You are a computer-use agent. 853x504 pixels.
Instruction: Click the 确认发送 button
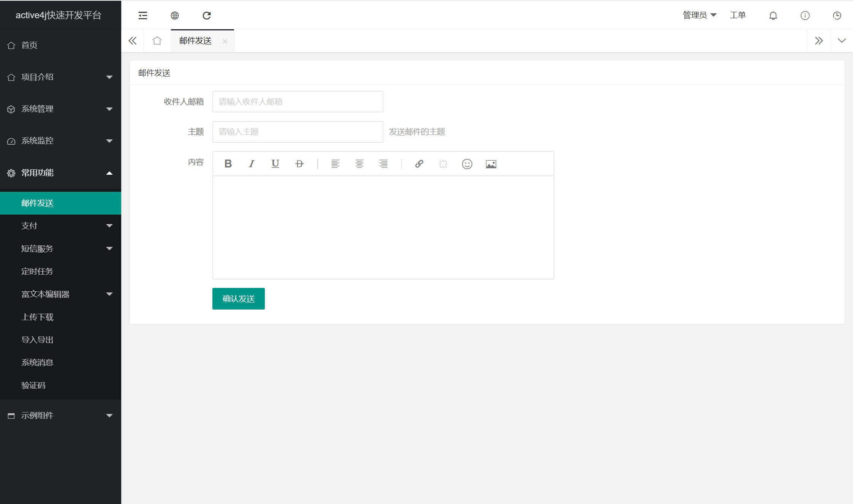[x=238, y=299]
